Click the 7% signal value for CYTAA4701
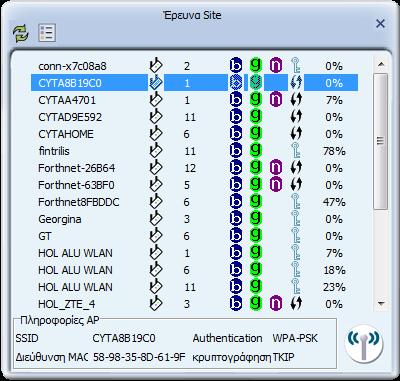 (x=334, y=100)
